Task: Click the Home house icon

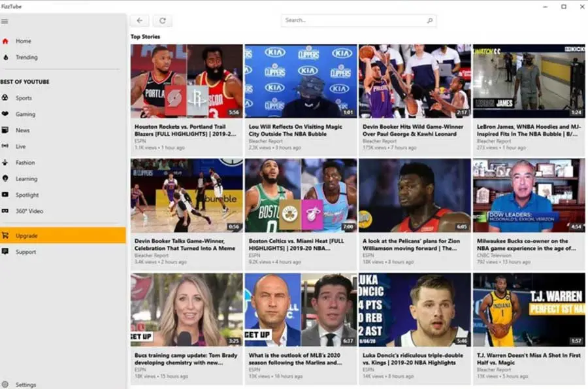Action: coord(5,41)
